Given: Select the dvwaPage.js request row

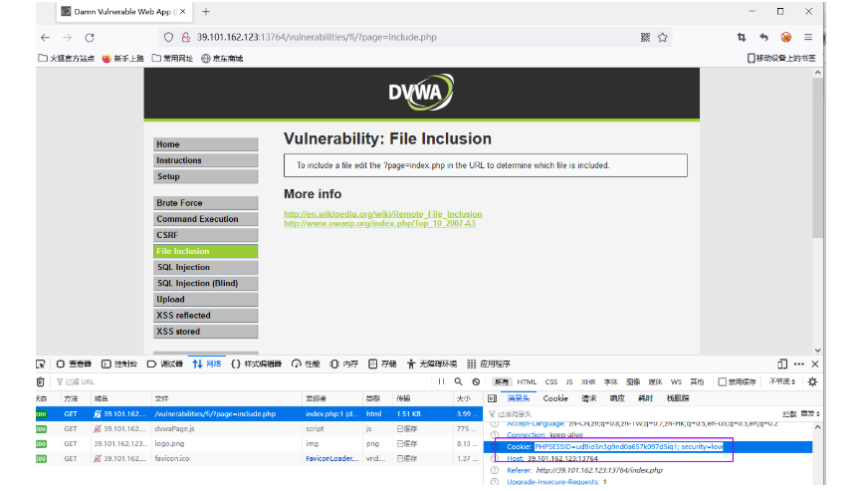Looking at the screenshot, I should tap(259, 429).
